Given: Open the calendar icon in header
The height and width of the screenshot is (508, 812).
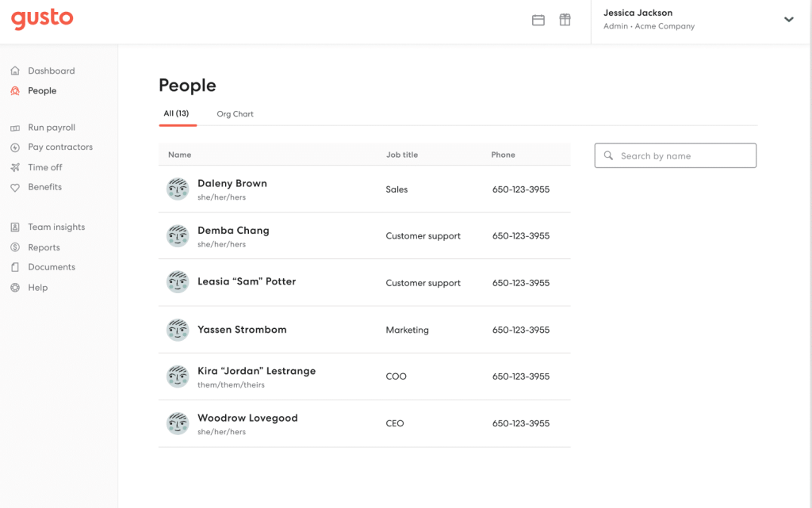Looking at the screenshot, I should click(x=538, y=21).
